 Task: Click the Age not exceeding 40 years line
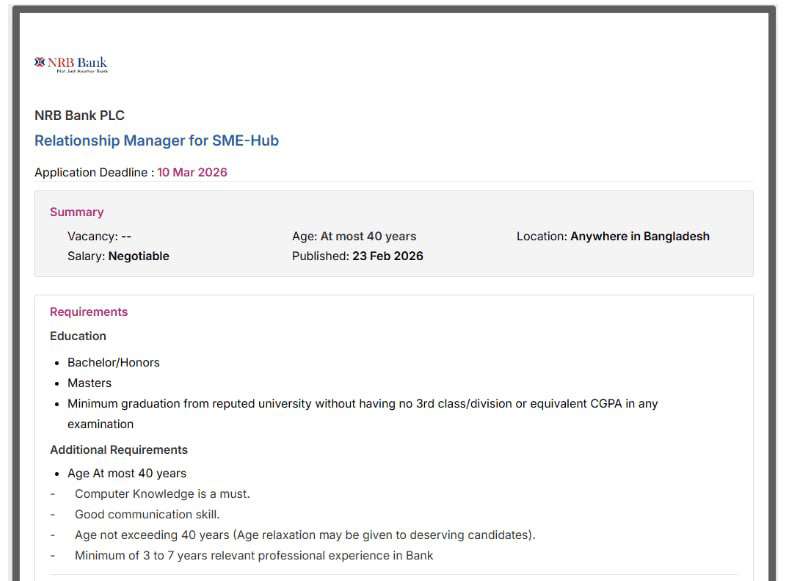tap(305, 535)
